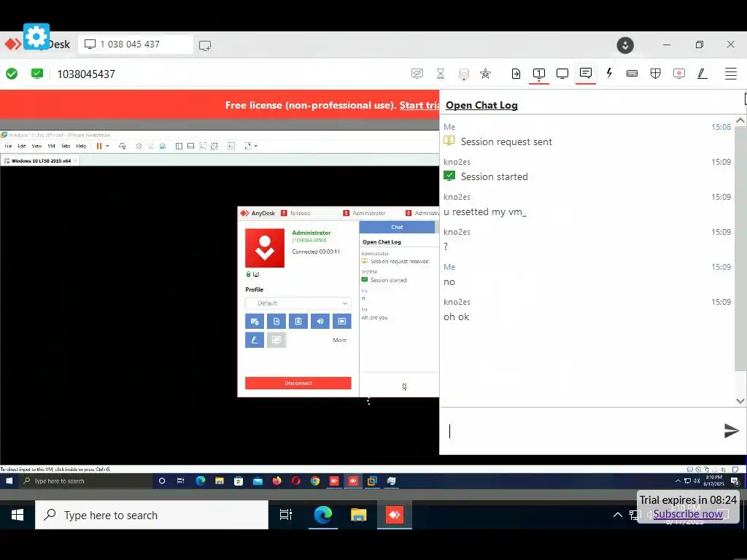The height and width of the screenshot is (560, 747).
Task: Click the VMware take snapshot icon
Action: pos(139,146)
